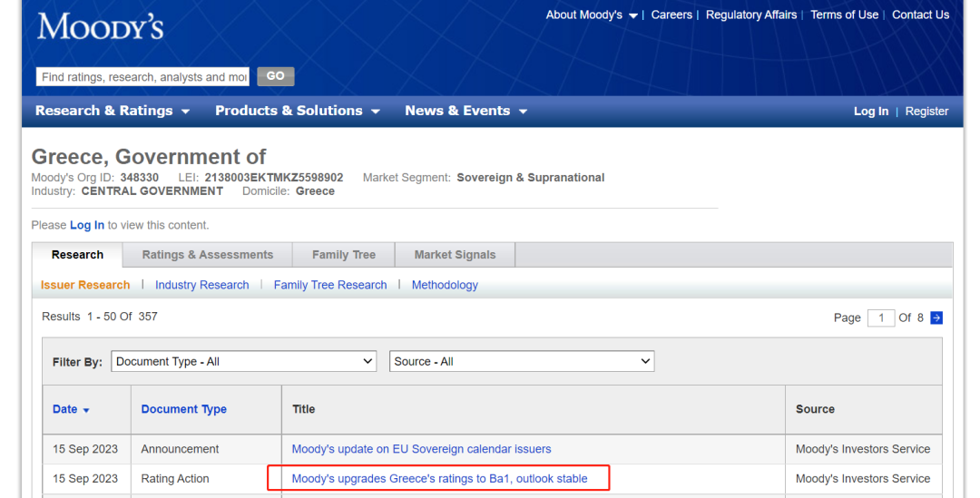Click 'Results 1 - 50 Of 357' text
This screenshot has height=498, width=980.
point(100,317)
